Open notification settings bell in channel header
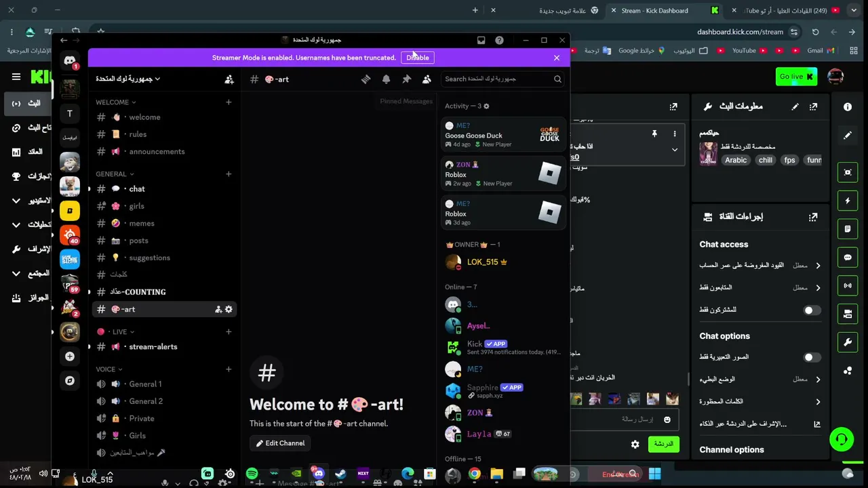 (386, 79)
